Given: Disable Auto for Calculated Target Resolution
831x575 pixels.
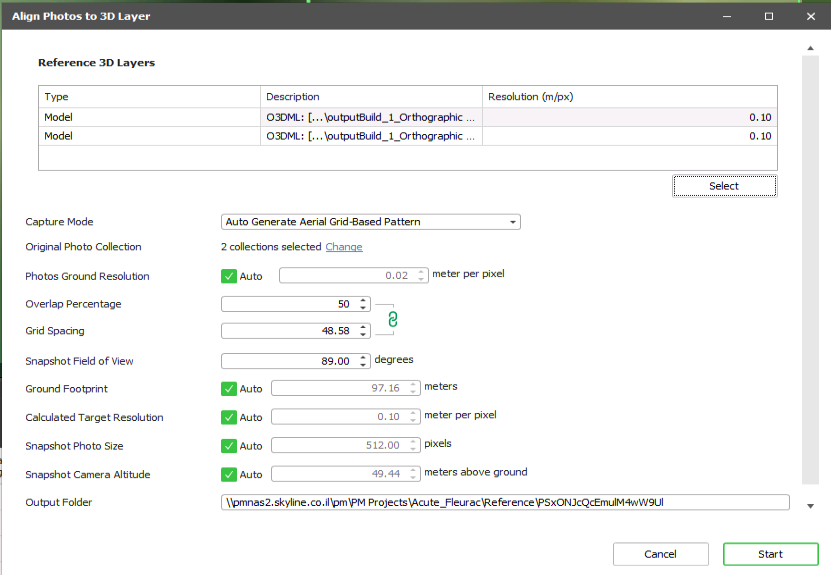Looking at the screenshot, I should tap(228, 417).
